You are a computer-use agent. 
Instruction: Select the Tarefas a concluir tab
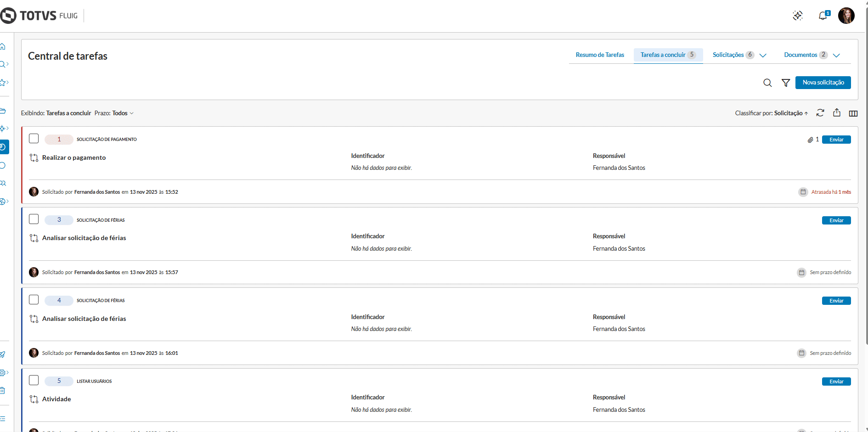(663, 55)
